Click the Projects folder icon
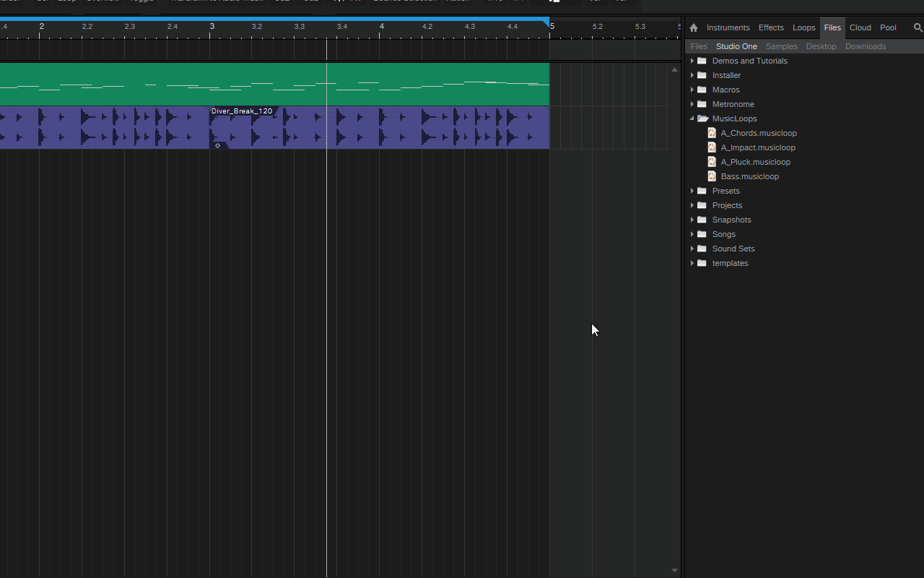924x578 pixels. (x=702, y=205)
